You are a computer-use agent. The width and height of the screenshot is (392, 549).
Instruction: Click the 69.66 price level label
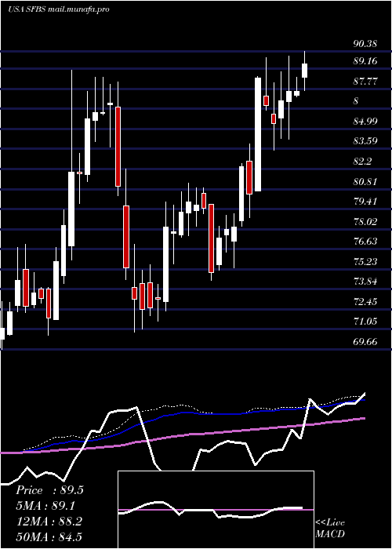[x=365, y=341]
